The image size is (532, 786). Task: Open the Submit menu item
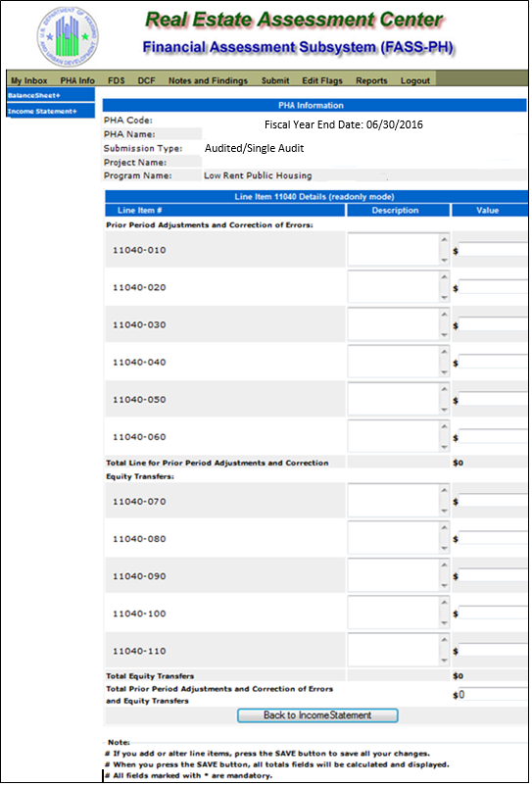pos(275,80)
